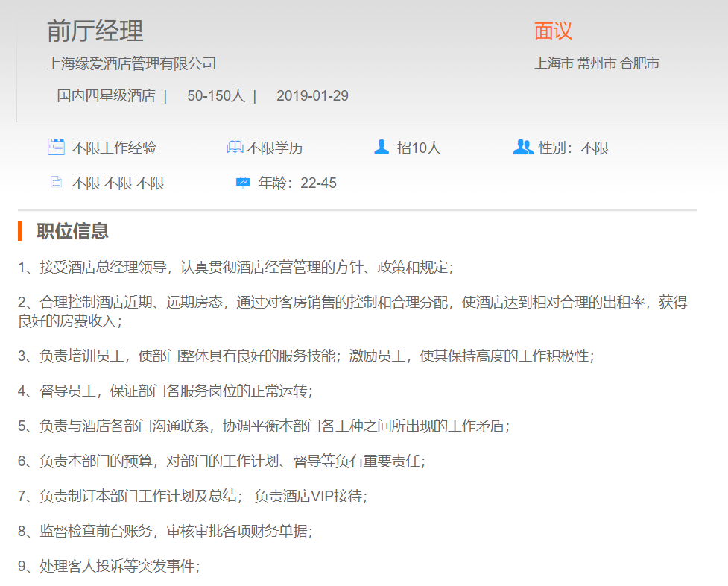
Task: Click the open book education icon
Action: tap(235, 148)
